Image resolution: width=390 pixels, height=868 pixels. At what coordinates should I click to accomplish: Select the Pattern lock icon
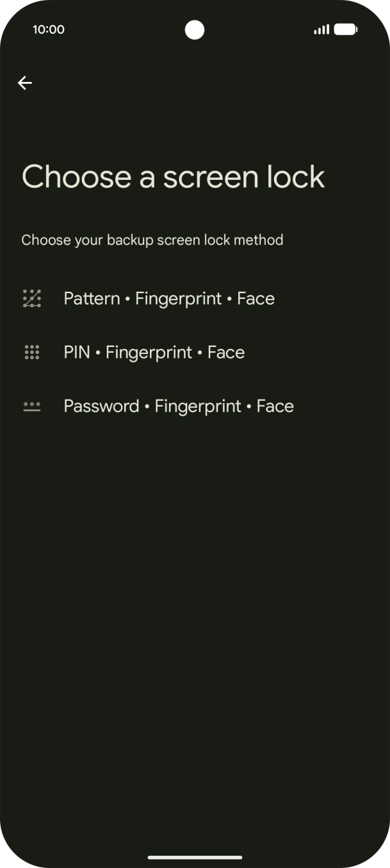coord(31,298)
